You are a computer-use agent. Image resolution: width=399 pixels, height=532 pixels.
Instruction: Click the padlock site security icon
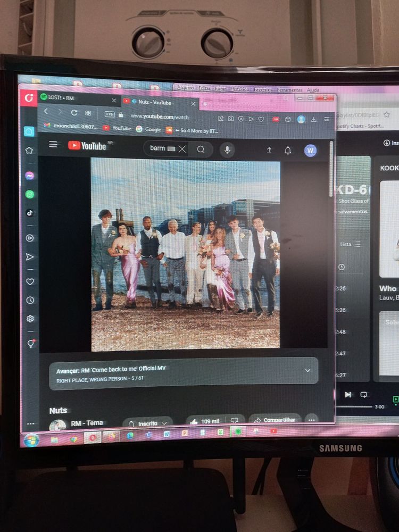[x=121, y=115]
